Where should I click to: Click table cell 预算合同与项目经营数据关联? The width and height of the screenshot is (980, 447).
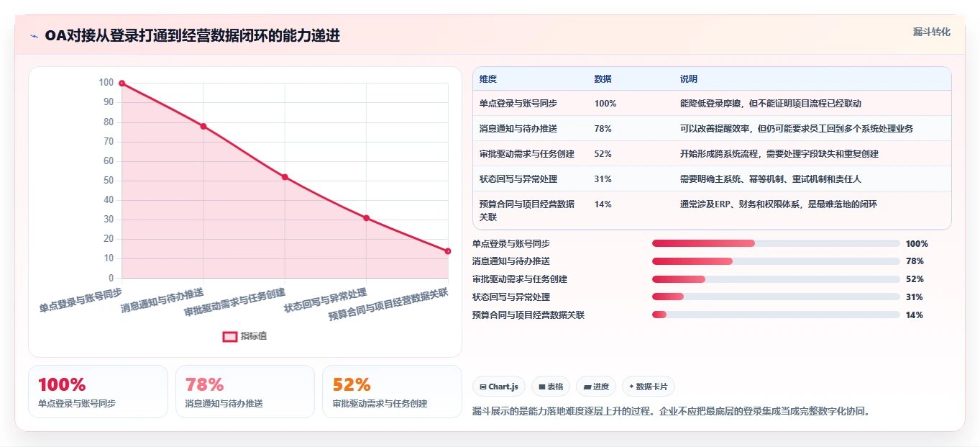[527, 210]
